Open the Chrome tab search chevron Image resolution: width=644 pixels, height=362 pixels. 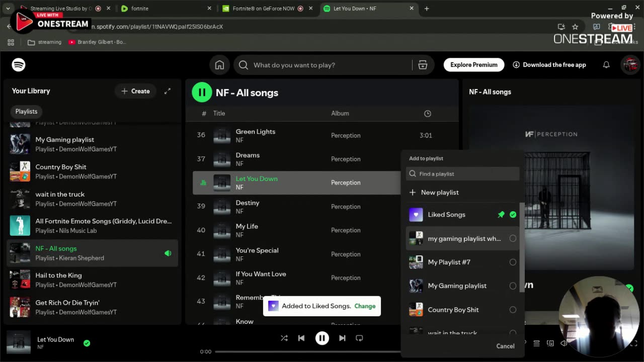(x=8, y=9)
